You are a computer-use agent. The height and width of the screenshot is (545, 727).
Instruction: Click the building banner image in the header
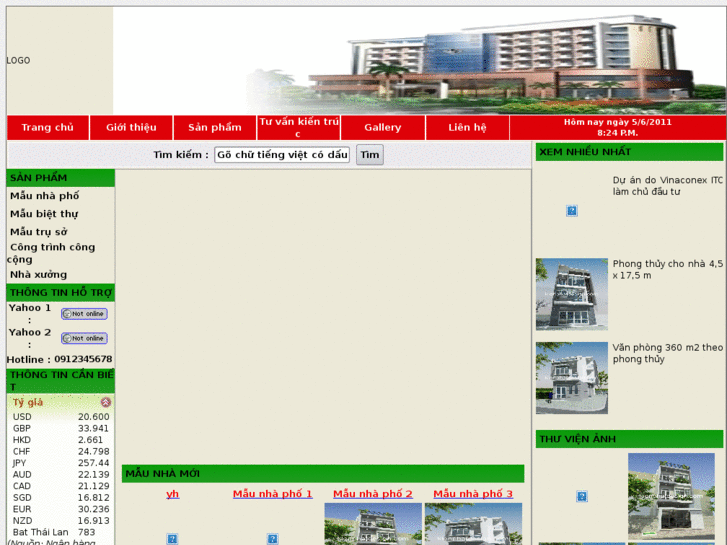coord(420,60)
